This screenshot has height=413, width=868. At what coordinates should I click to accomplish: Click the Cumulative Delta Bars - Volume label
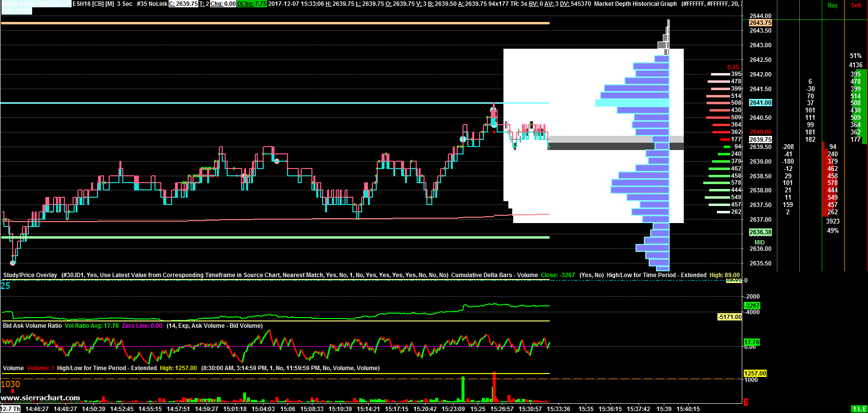coord(494,275)
